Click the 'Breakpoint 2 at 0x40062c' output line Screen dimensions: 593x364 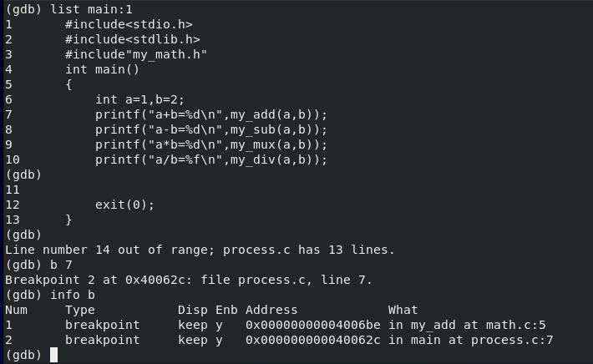pos(188,280)
